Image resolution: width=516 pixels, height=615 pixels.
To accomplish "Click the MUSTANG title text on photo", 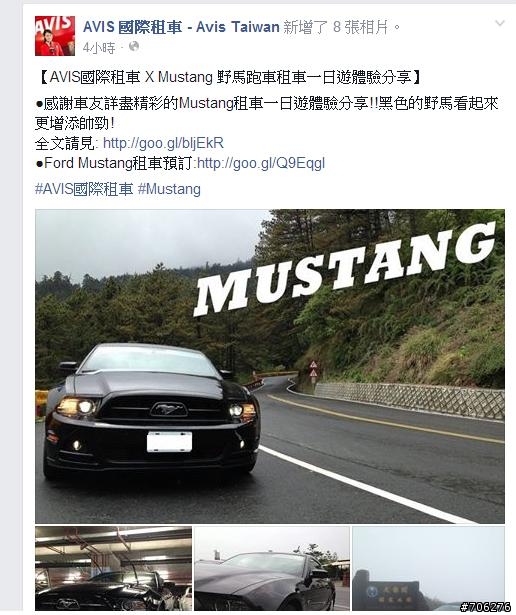I will (x=344, y=269).
